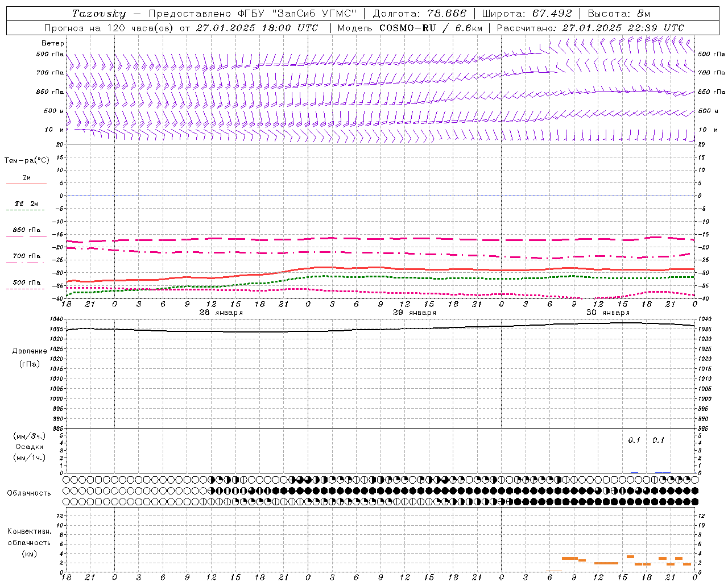Click the "(гПа)" unit label under Давление
Screen dimensions: 728x582
pos(30,364)
